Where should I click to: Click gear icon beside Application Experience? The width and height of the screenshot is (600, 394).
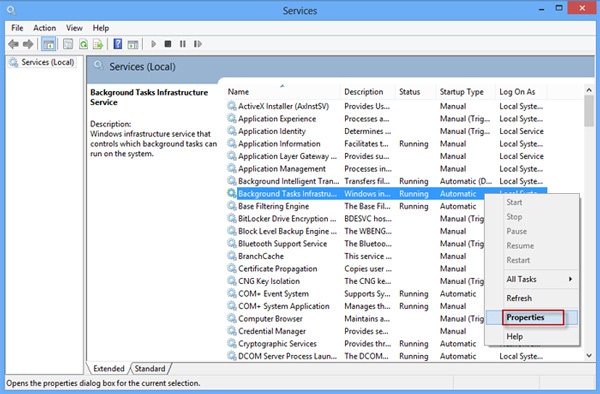point(232,119)
